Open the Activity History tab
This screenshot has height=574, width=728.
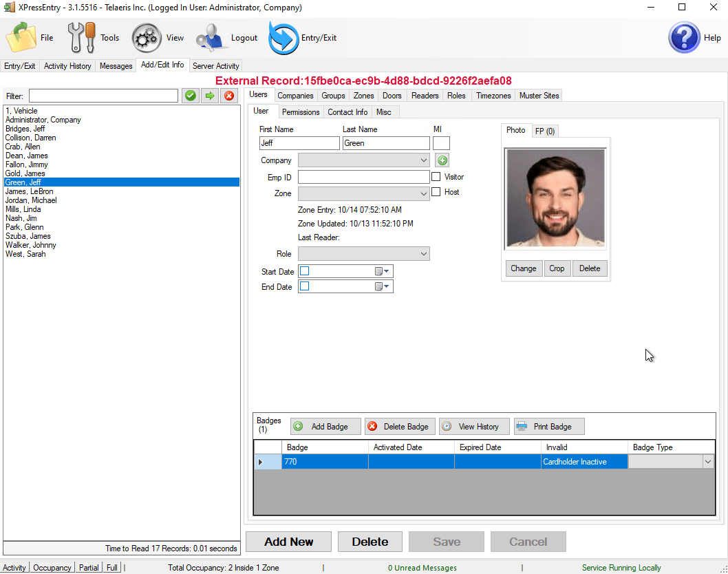tap(67, 66)
